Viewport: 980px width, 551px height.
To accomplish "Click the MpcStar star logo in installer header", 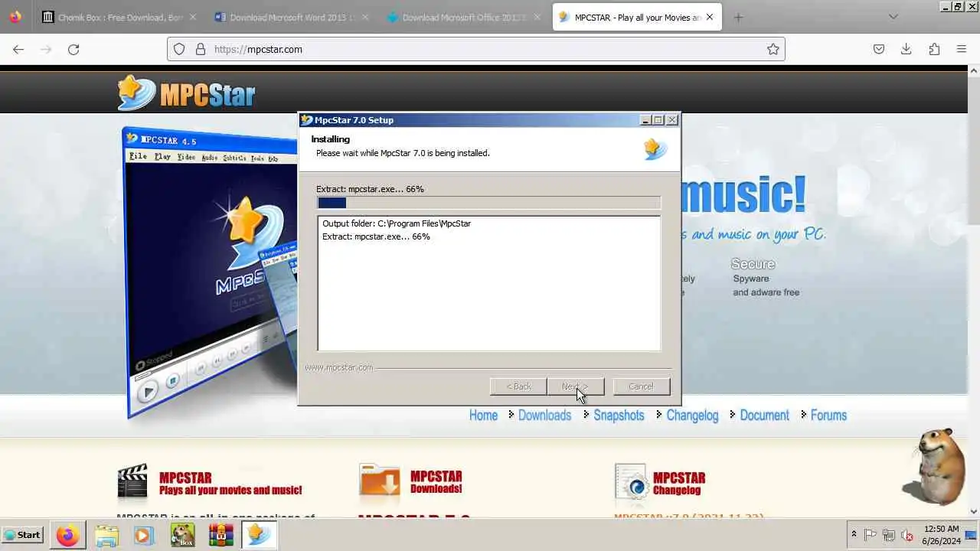I will (x=655, y=148).
